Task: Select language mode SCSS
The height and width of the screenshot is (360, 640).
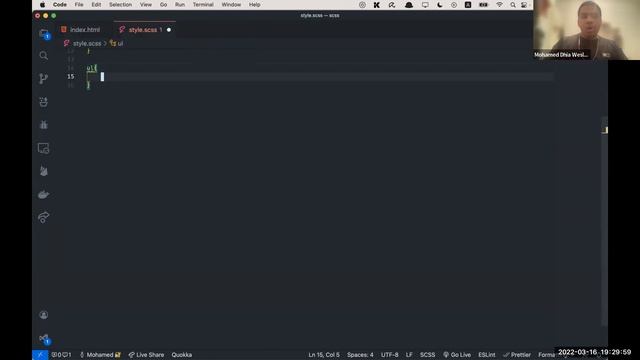Action: pyautogui.click(x=427, y=355)
